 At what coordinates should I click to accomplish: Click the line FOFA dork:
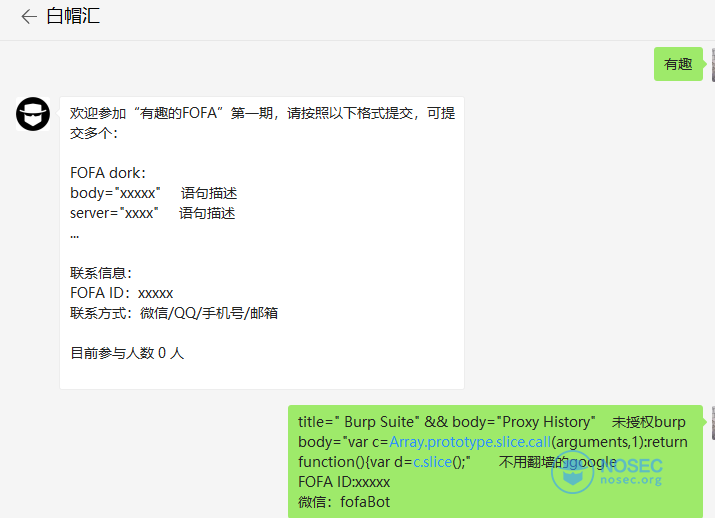(x=108, y=173)
